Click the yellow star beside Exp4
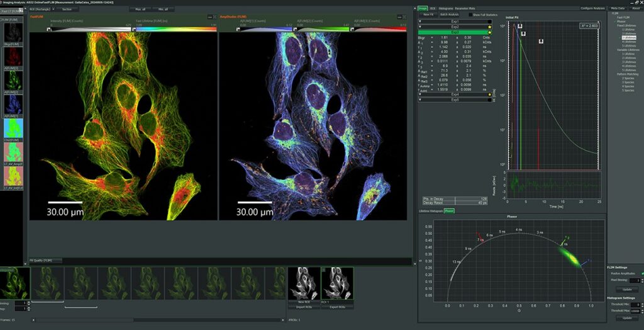Viewport: 644px width, 330px height. click(489, 94)
